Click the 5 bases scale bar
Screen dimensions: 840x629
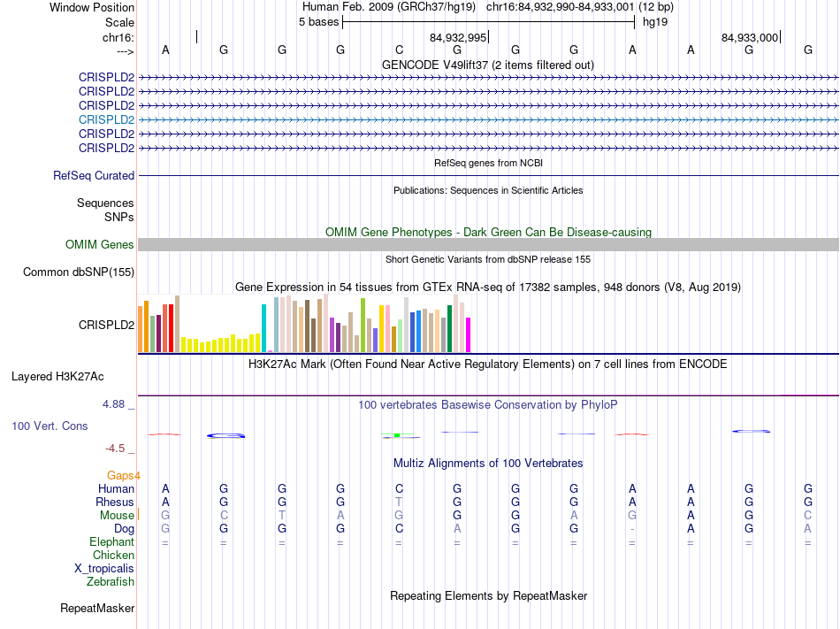(x=488, y=22)
